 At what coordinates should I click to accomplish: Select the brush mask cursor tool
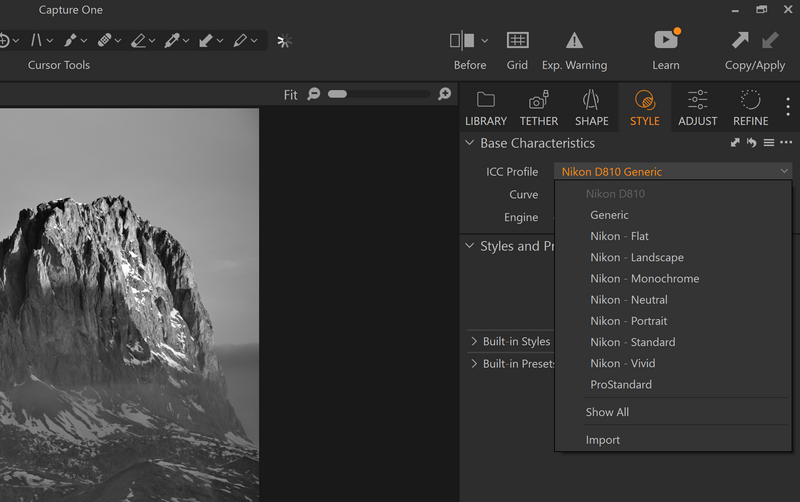pos(70,40)
